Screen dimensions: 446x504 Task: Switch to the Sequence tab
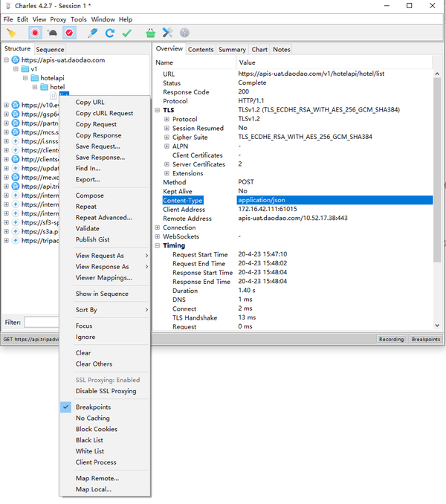pos(50,50)
